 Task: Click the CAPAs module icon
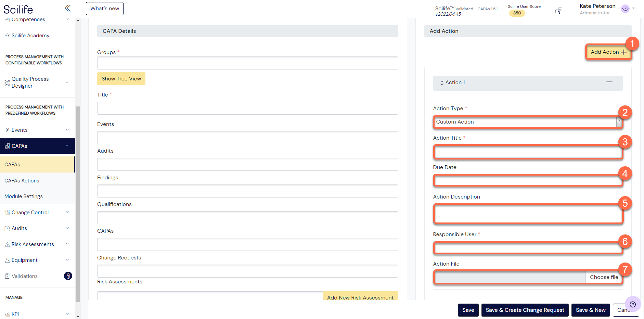(x=7, y=146)
